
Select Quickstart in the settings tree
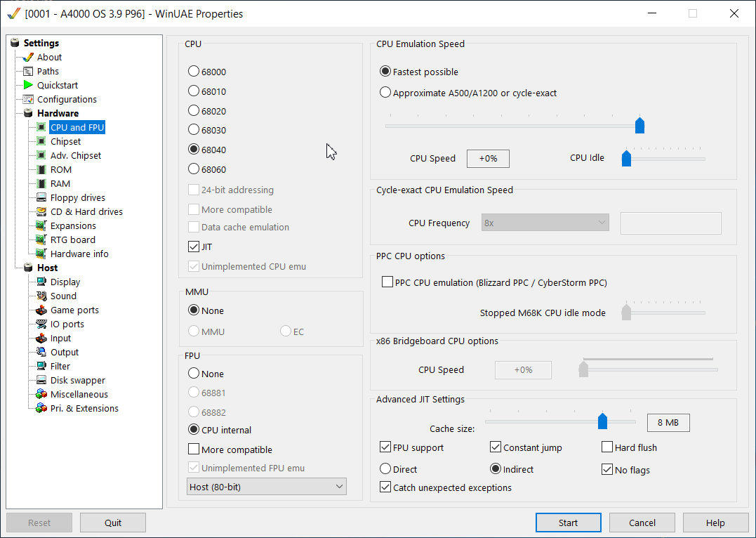pyautogui.click(x=58, y=85)
